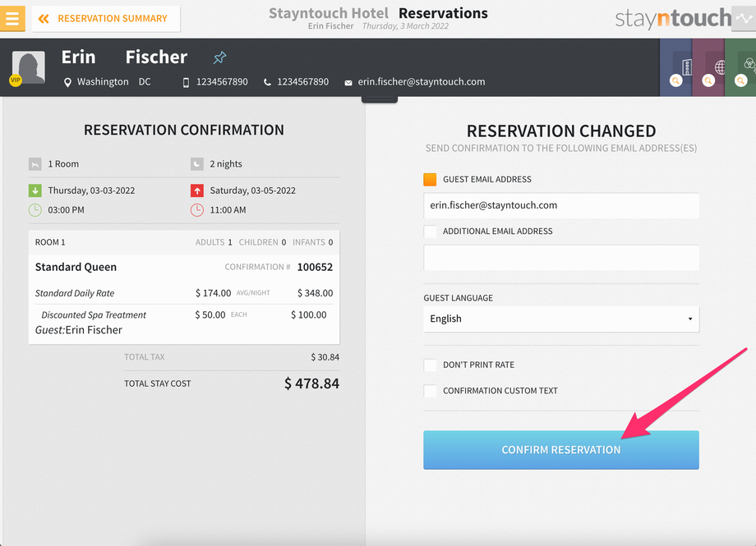The height and width of the screenshot is (546, 756).
Task: Click the globe travel agent icon
Action: (720, 67)
